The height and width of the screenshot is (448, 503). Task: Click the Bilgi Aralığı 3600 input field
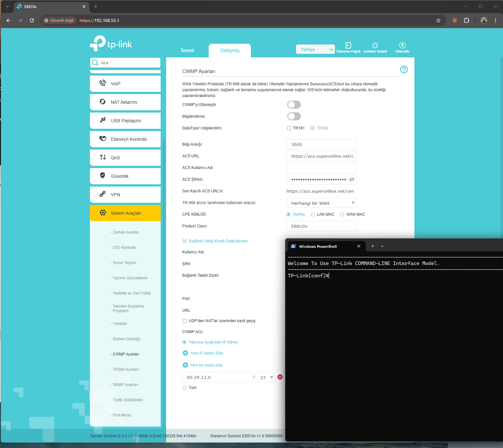321,144
